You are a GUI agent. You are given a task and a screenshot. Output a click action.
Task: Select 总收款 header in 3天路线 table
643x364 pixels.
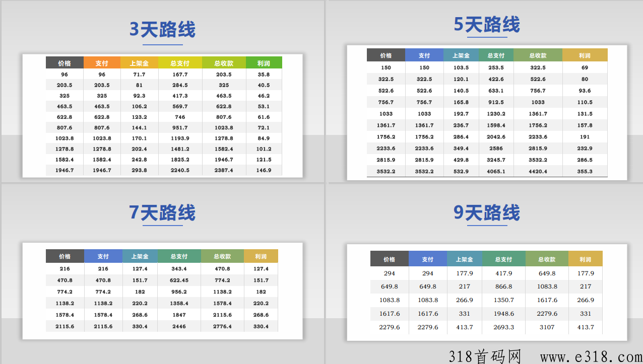click(224, 63)
